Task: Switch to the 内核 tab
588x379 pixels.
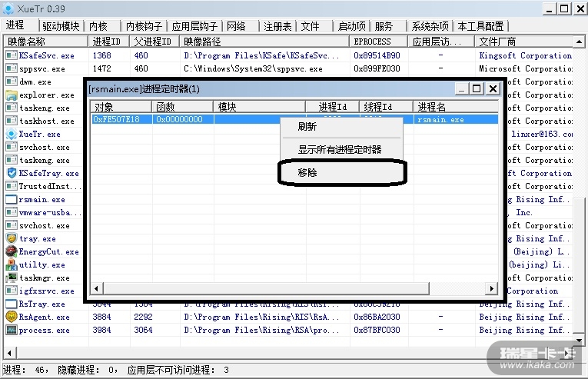Action: coord(98,26)
